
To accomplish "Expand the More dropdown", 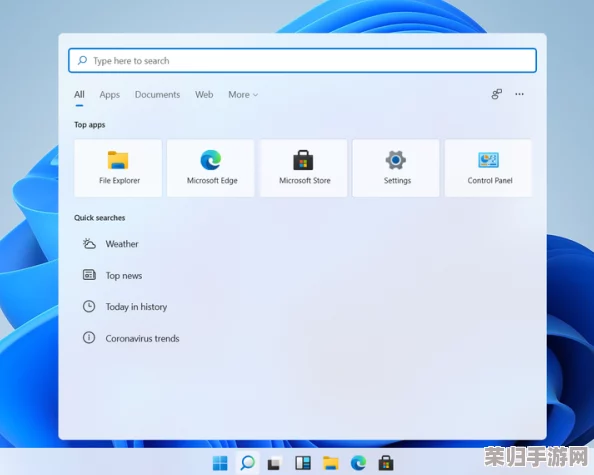I will point(243,95).
